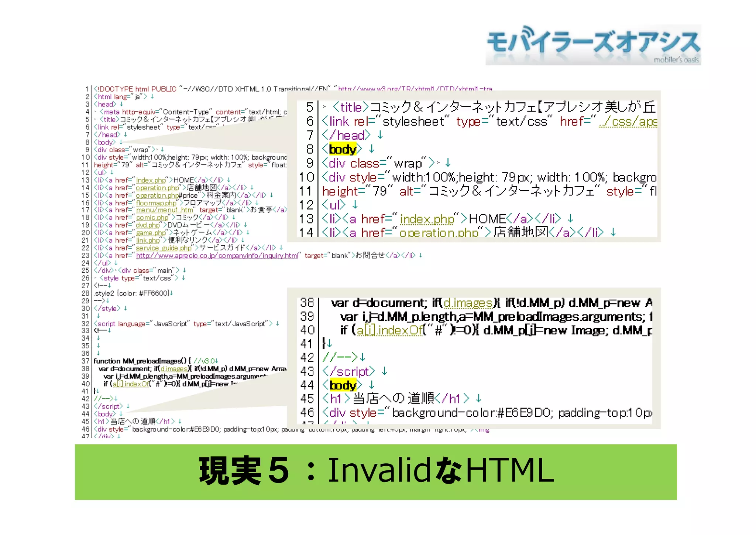Select //--> comment on line 42 in lower callout
The image size is (756, 535).
click(340, 357)
